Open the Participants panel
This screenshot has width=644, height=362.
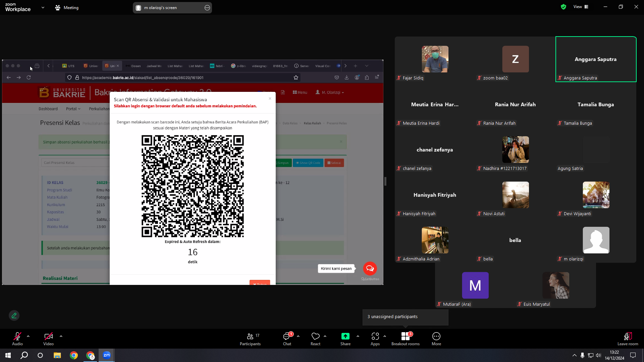click(250, 339)
